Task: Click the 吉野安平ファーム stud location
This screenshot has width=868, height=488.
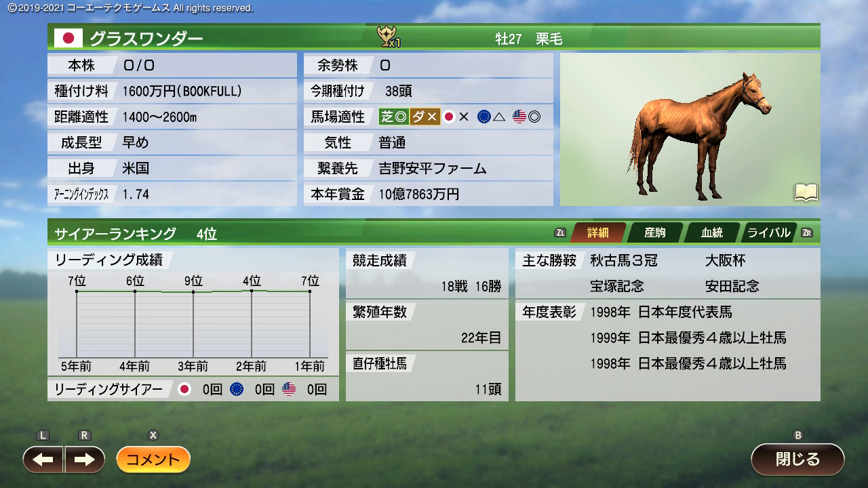Action: pyautogui.click(x=433, y=168)
